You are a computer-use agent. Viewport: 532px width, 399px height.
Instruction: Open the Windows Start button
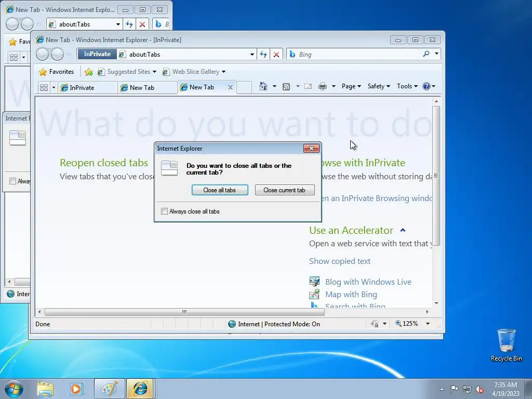tap(14, 389)
